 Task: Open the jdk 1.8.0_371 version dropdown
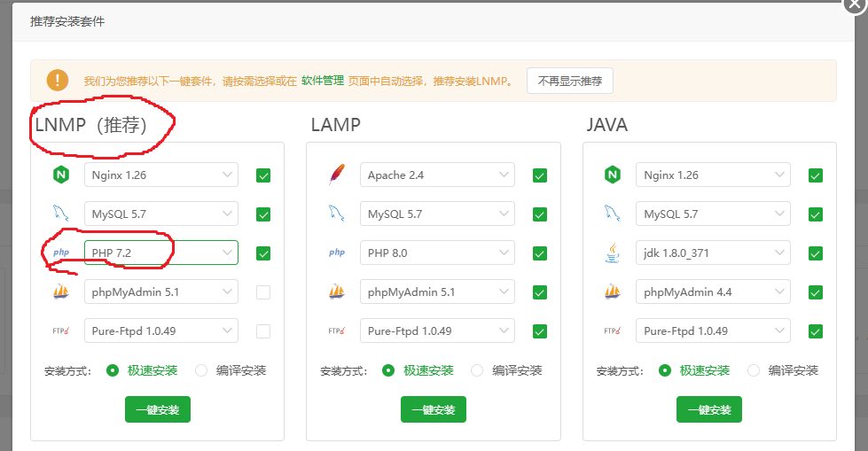click(x=713, y=253)
